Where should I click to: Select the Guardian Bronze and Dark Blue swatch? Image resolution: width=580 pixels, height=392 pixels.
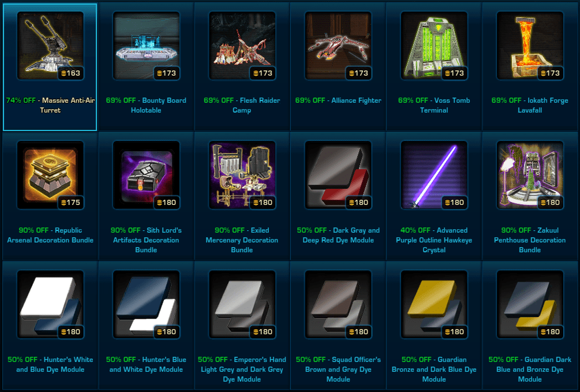tap(434, 304)
